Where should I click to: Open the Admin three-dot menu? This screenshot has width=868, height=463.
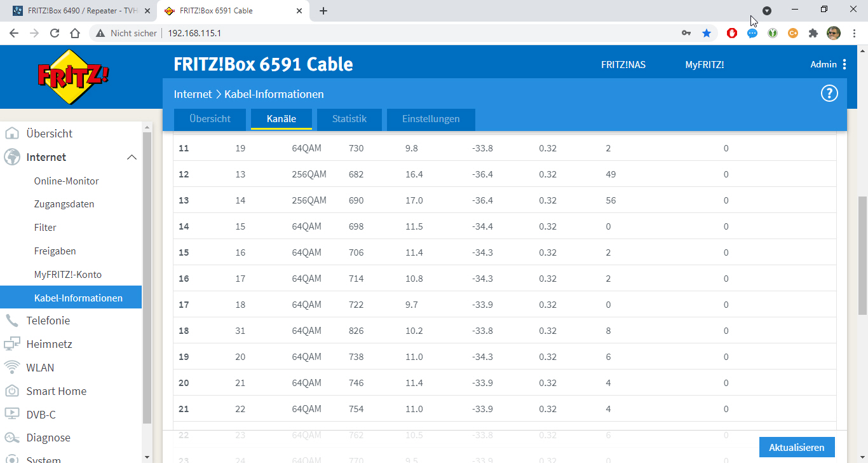(x=844, y=64)
